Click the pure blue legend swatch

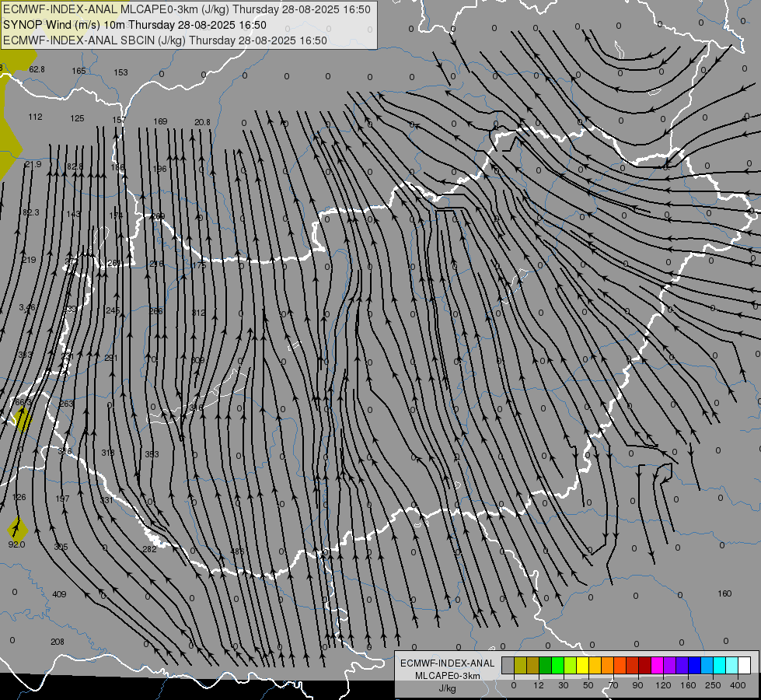click(x=695, y=665)
